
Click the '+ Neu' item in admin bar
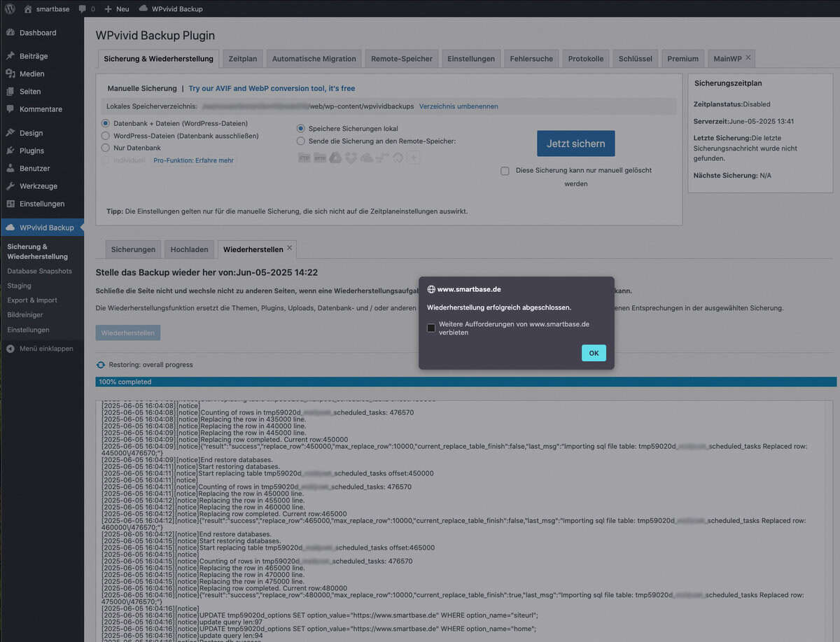point(117,8)
